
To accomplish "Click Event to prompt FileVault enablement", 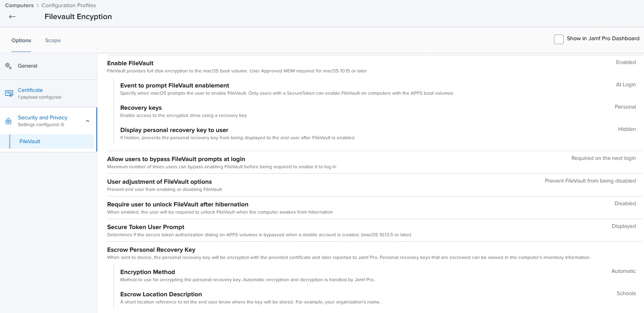I will 174,86.
